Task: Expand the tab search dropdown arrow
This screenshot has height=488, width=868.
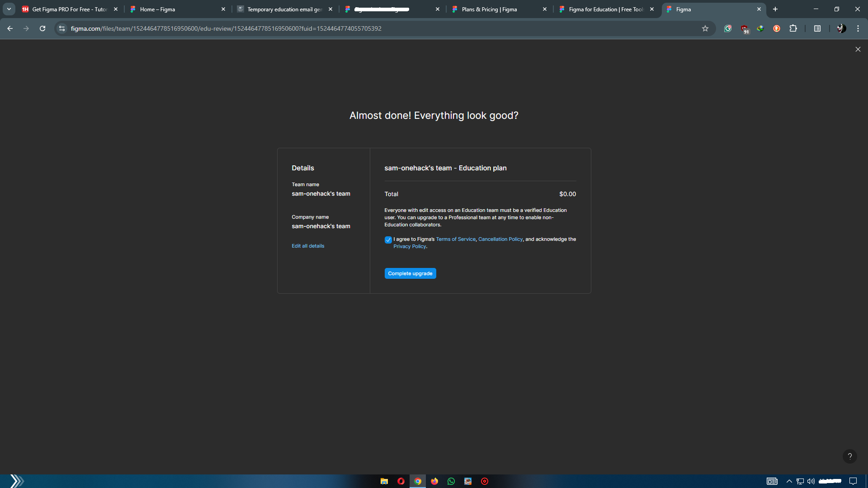Action: [x=9, y=9]
